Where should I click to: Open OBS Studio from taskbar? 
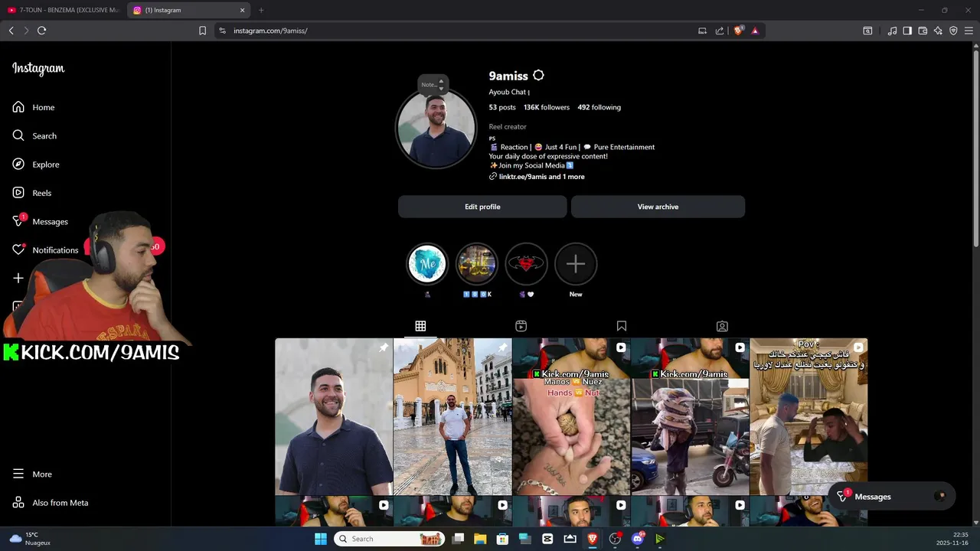click(x=615, y=539)
